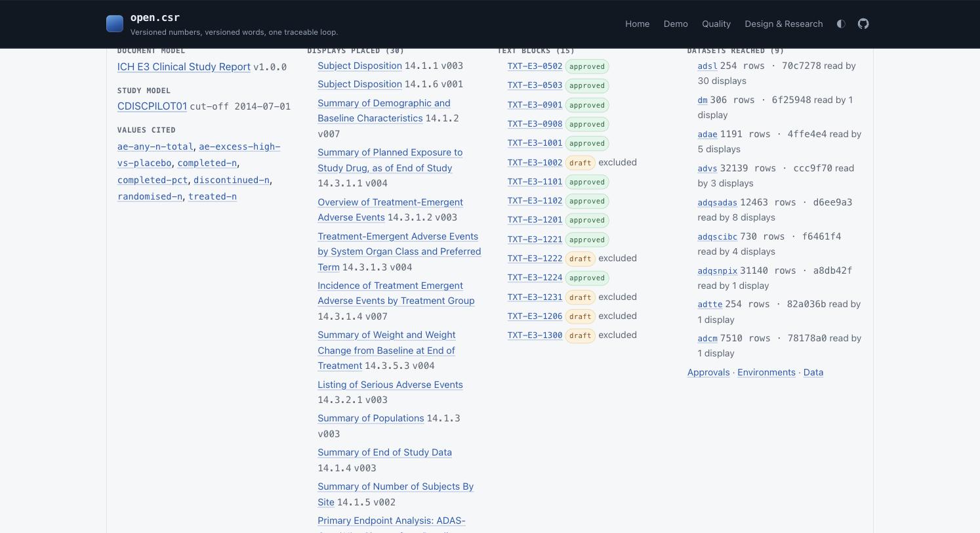Screen dimensions: 980x533
Task: Click the draft badge beside TXT-E3-1231
Action: click(x=580, y=297)
